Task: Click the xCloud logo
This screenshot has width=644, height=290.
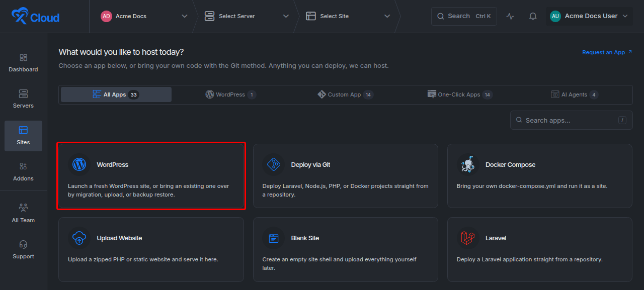Action: [x=35, y=17]
